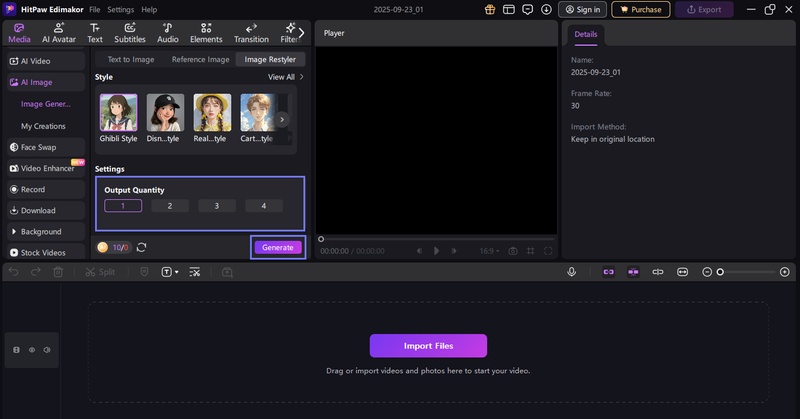Click the credits coin indicator

[113, 248]
